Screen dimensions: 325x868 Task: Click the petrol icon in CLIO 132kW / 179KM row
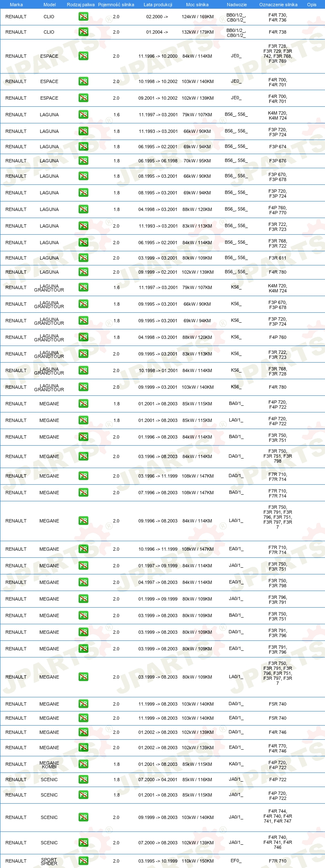(x=83, y=32)
